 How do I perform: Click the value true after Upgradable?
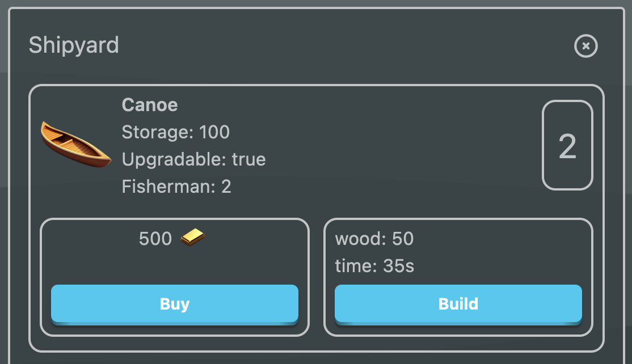coord(248,159)
